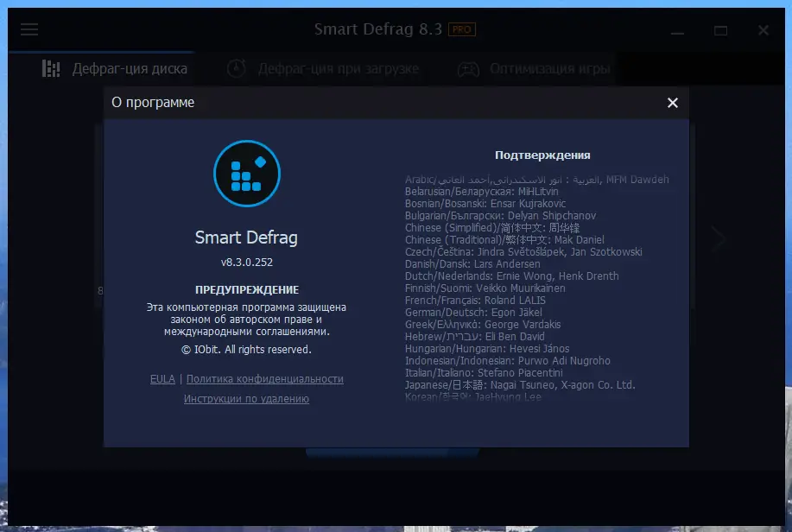Click the Chinese (Simplified) credit line
Viewport: 792px width, 532px height.
pyautogui.click(x=492, y=228)
